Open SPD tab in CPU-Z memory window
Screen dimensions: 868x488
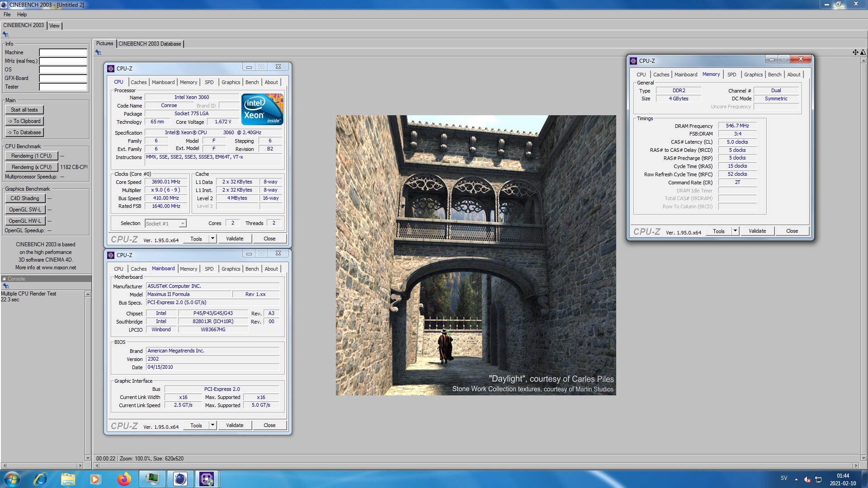click(x=731, y=75)
